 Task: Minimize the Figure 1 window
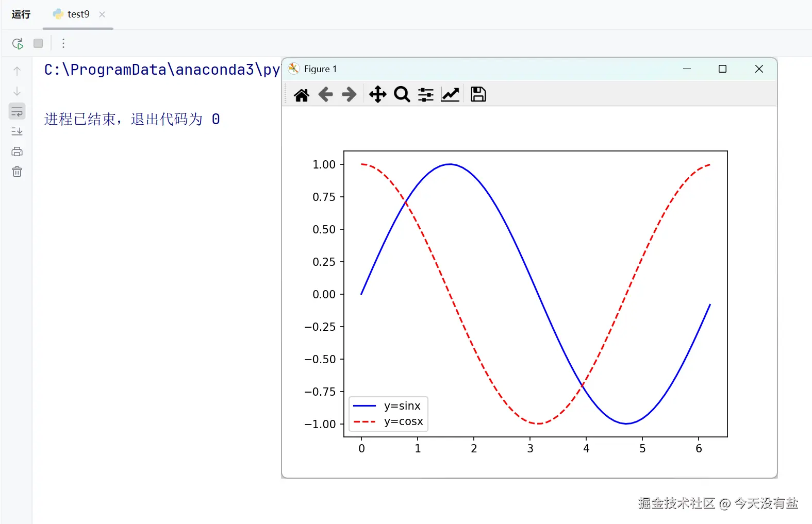pos(687,69)
